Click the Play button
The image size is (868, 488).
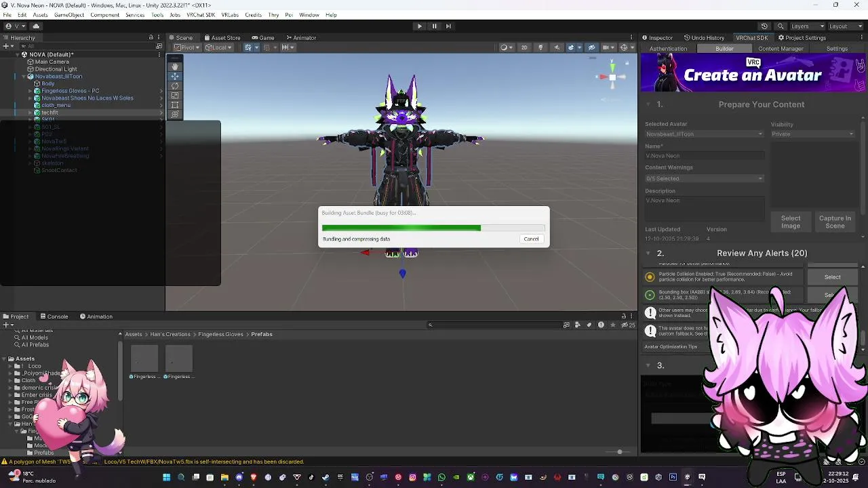coord(419,26)
